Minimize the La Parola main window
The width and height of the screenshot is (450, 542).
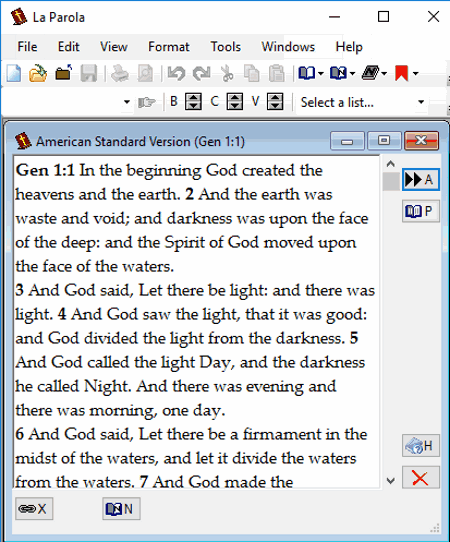coord(334,17)
